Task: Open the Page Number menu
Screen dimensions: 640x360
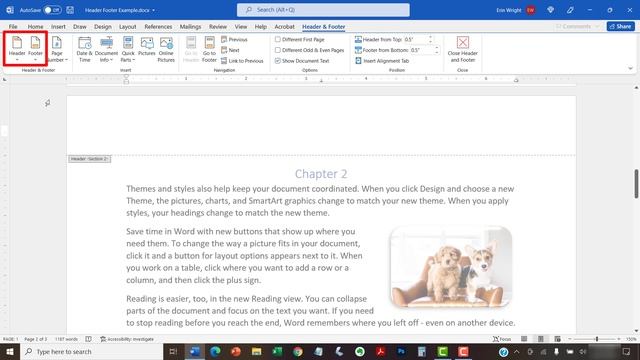Action: [57, 49]
